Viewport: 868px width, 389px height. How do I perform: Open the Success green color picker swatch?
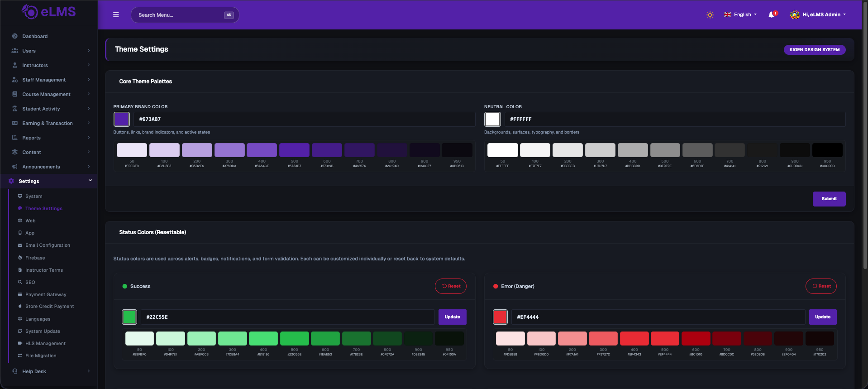tap(129, 317)
